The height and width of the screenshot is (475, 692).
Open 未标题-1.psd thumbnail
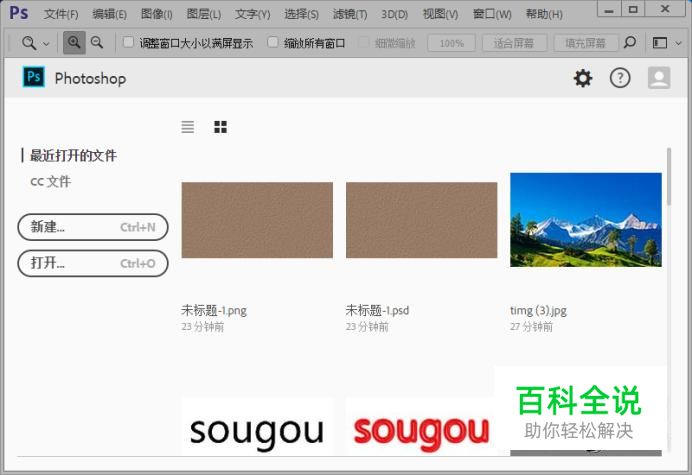[x=421, y=220]
